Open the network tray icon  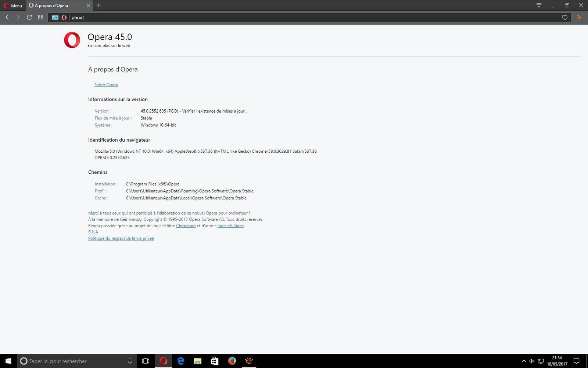[541, 361]
